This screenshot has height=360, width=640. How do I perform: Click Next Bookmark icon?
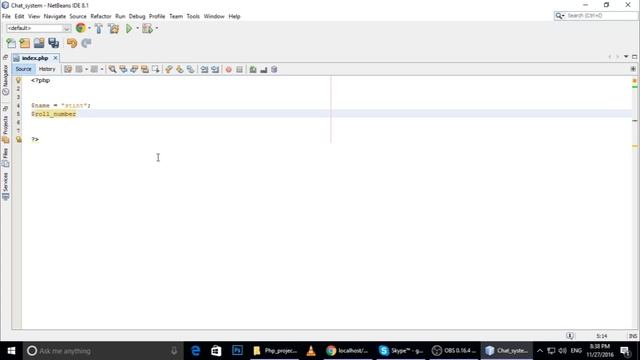180,69
